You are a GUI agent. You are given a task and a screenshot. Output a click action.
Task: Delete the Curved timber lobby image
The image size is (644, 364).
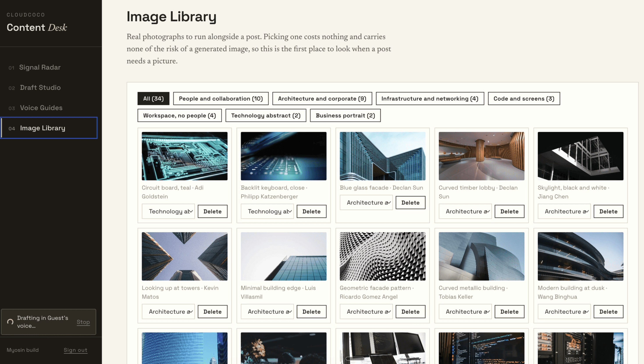pos(509,212)
